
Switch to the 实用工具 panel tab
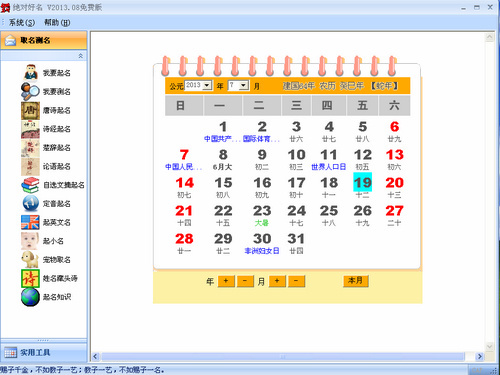(x=44, y=352)
